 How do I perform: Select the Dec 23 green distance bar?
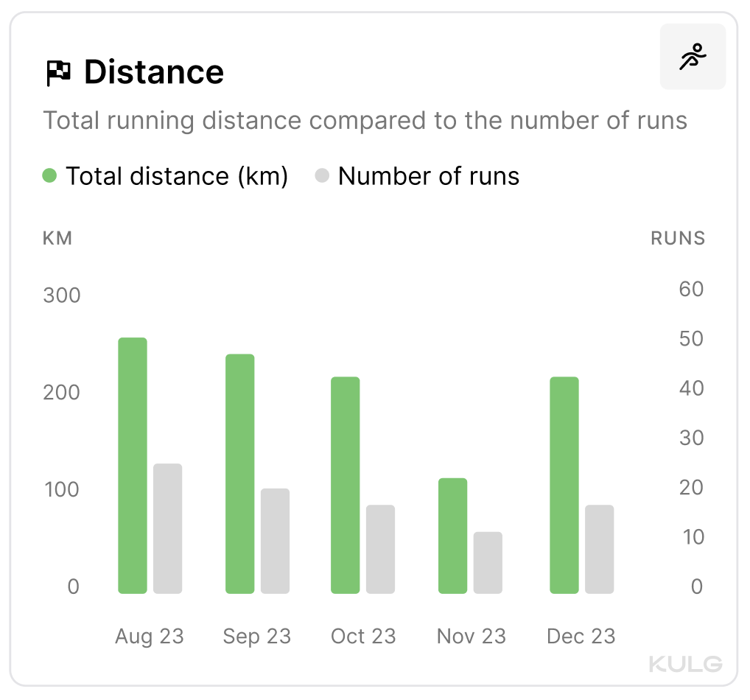(564, 485)
